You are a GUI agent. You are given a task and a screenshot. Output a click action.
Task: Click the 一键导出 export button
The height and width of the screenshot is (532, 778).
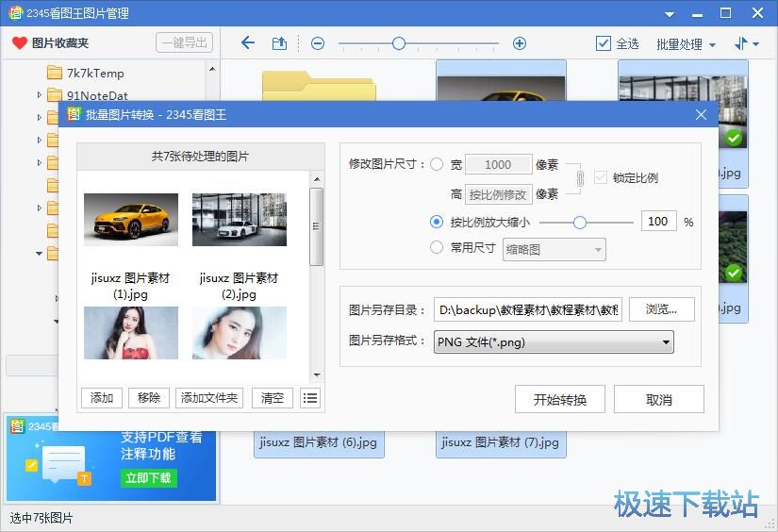(x=184, y=42)
